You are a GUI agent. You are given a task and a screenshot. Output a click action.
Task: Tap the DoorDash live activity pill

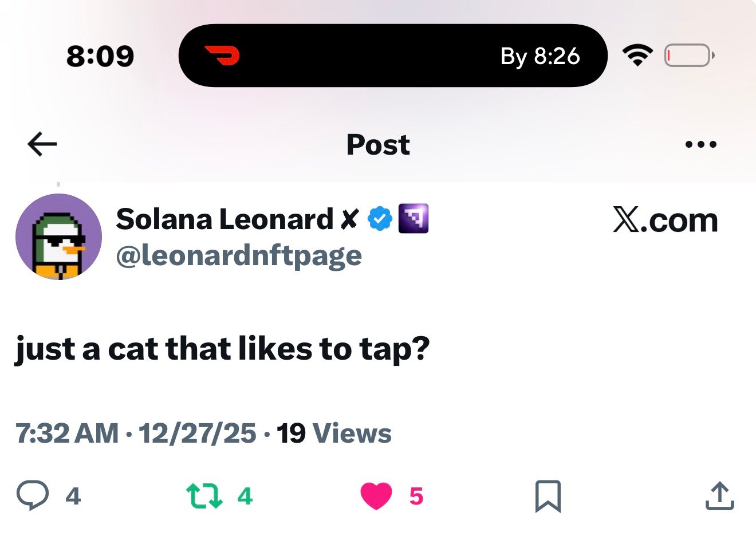point(393,56)
